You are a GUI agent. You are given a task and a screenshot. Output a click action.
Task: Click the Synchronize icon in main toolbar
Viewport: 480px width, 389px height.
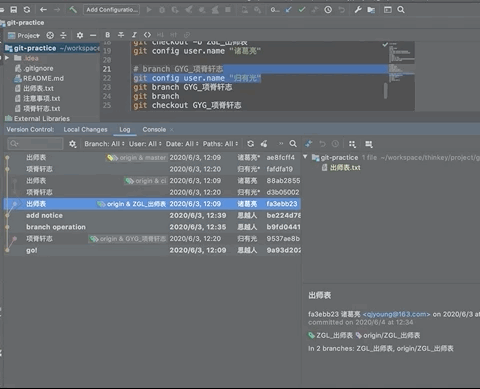coord(27,10)
